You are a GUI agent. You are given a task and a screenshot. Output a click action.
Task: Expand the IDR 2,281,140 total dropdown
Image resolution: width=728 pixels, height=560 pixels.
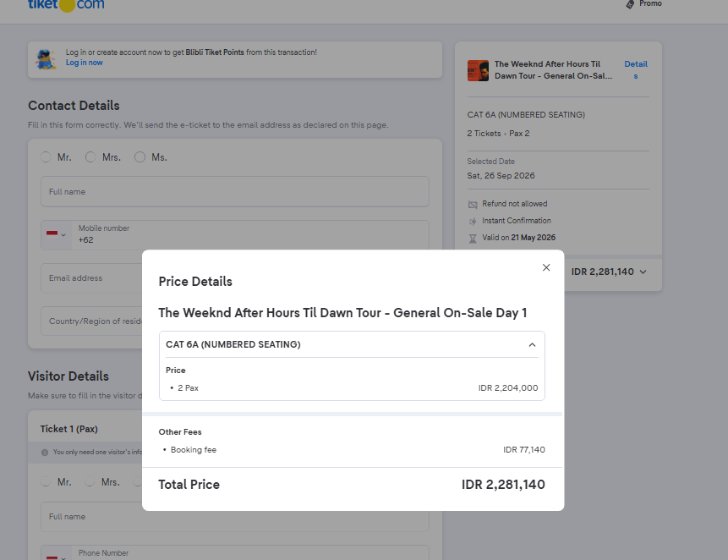point(643,272)
